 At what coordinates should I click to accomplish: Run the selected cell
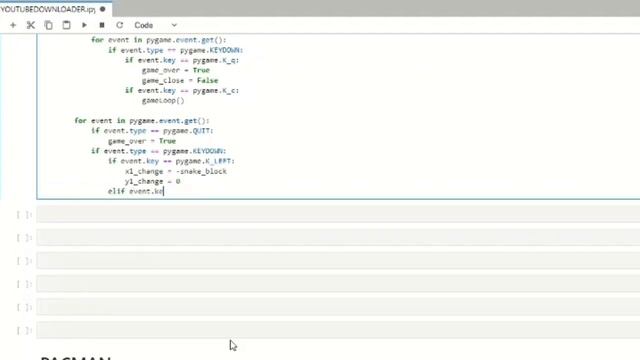[84, 25]
